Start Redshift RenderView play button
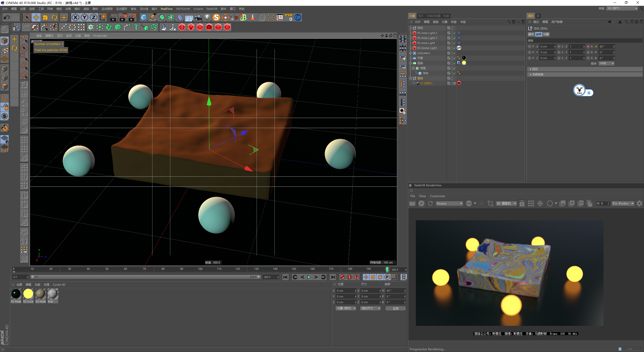This screenshot has width=644, height=352. point(421,203)
